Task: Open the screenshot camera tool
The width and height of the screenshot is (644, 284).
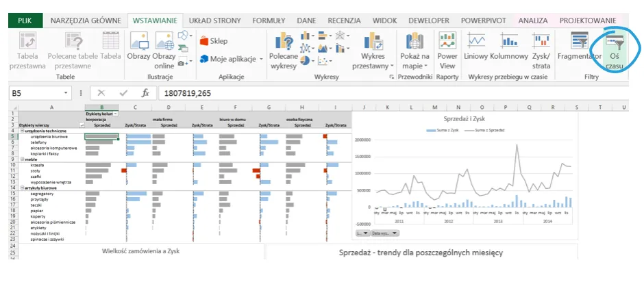Action: tap(185, 62)
